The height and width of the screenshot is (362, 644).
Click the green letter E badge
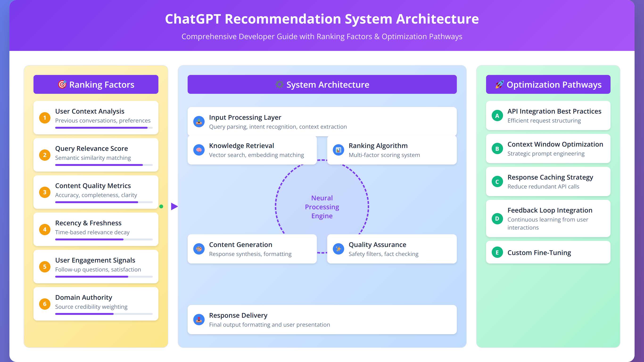497,252
